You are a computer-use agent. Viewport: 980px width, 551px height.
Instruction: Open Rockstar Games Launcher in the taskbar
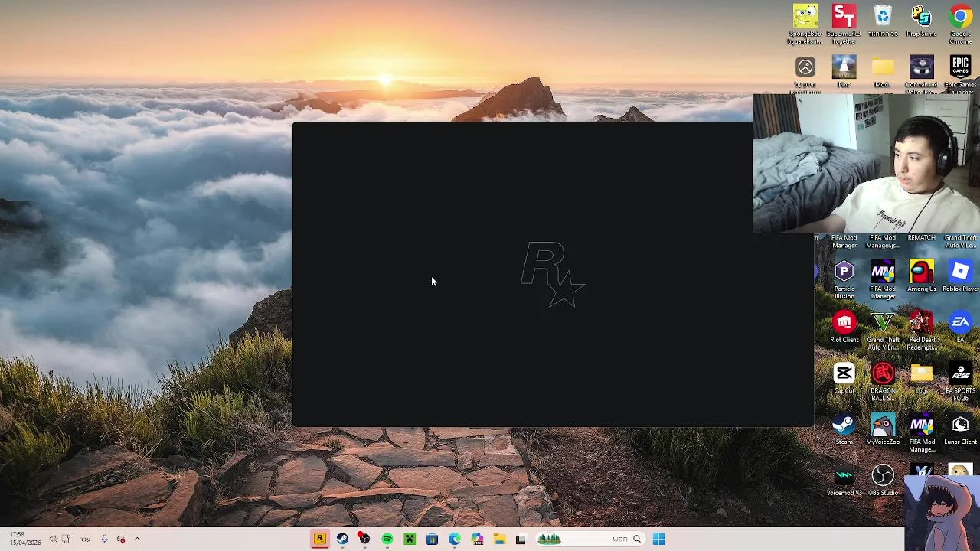[x=320, y=539]
